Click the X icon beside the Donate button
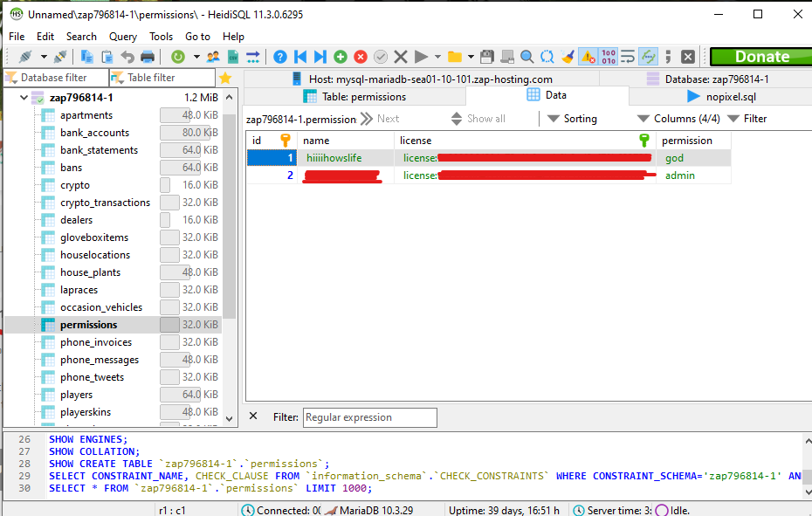The width and height of the screenshot is (812, 516). click(688, 57)
